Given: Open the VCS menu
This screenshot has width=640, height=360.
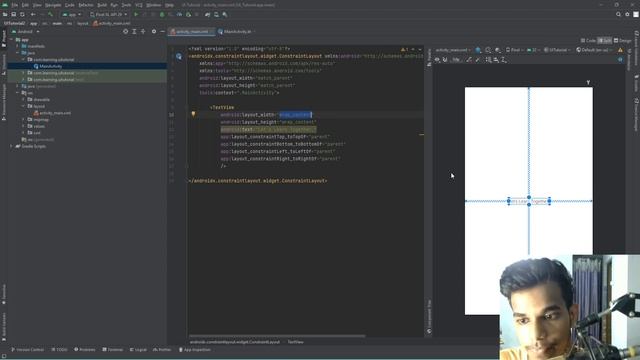Looking at the screenshot, I should (139, 5).
